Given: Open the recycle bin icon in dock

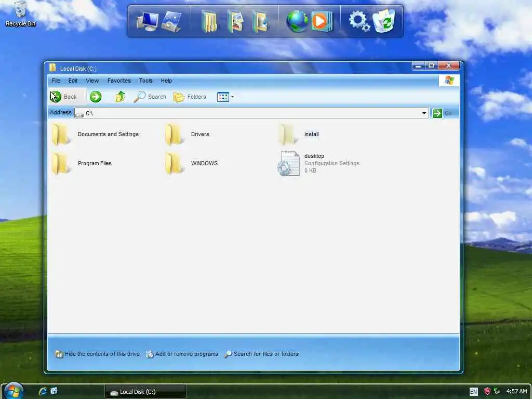Looking at the screenshot, I should [x=384, y=21].
